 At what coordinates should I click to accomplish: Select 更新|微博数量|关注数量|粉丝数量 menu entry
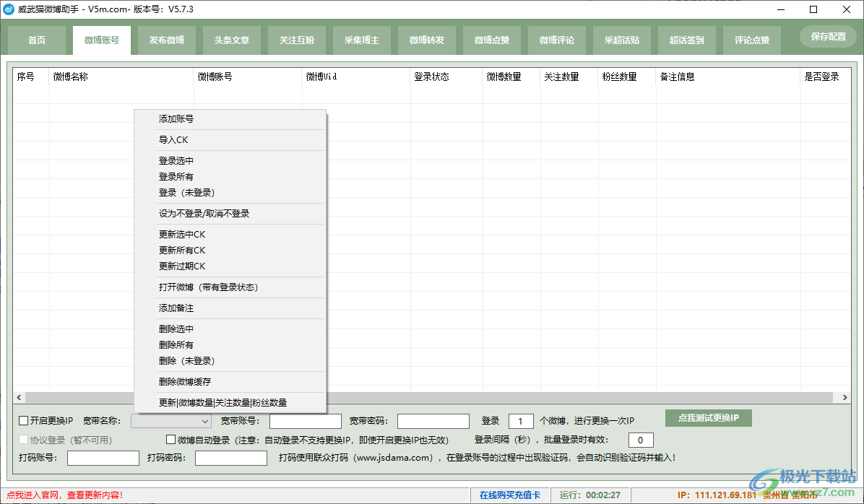click(x=230, y=403)
